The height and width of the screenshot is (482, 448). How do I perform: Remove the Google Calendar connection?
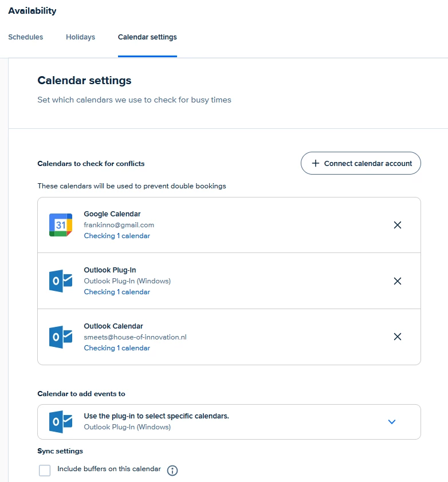398,225
